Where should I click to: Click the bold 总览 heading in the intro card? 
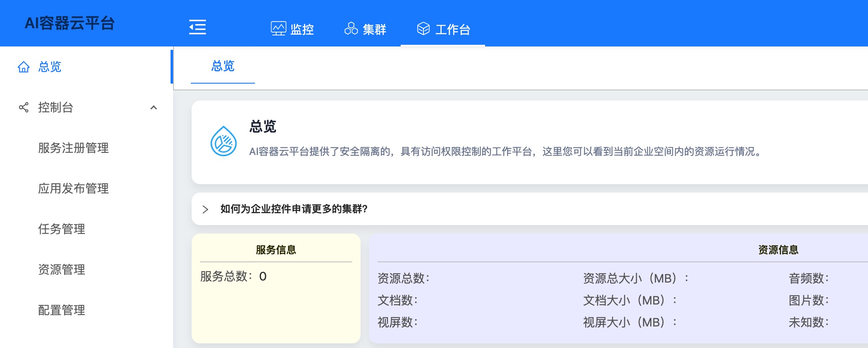263,126
